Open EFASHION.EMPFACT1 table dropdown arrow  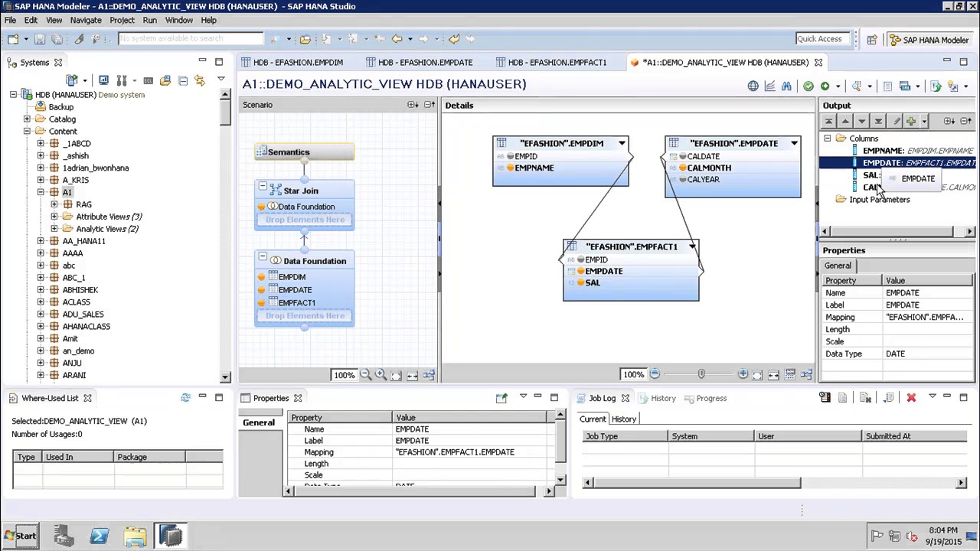692,246
